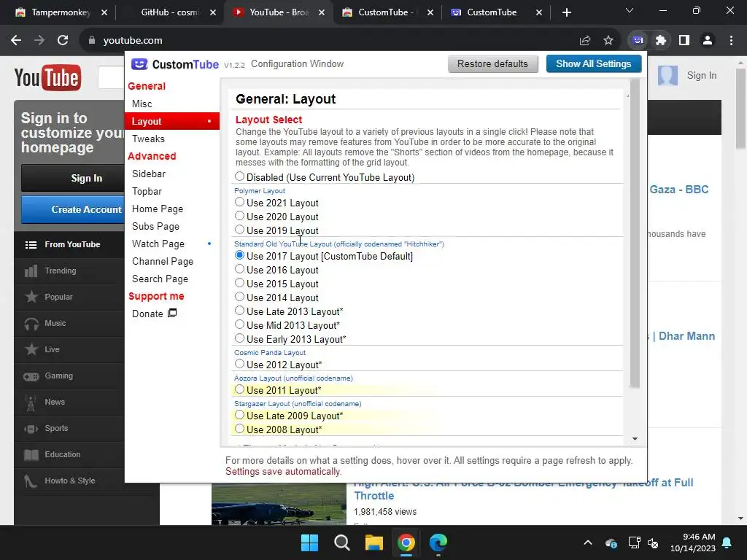Click the Music headphones icon in sidebar
The height and width of the screenshot is (560, 747).
click(x=31, y=323)
